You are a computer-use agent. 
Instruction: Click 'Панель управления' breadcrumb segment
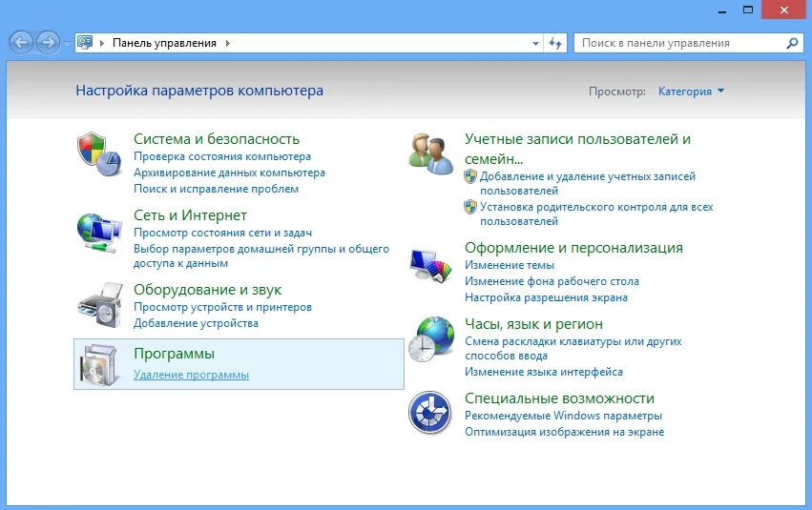tap(164, 43)
